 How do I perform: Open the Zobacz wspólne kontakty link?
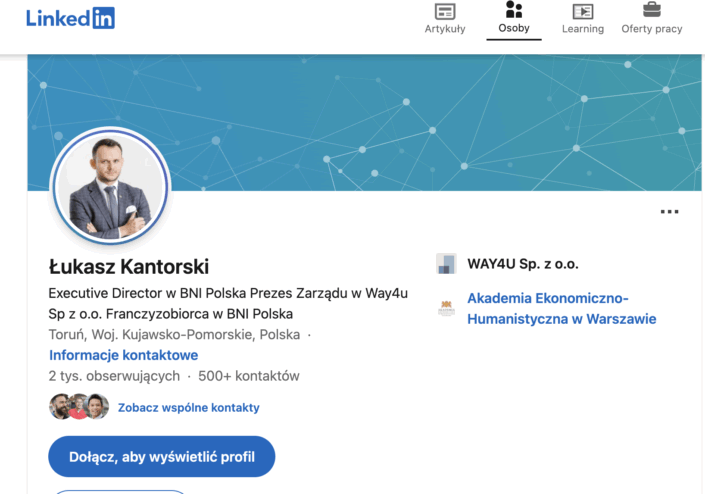coord(188,407)
